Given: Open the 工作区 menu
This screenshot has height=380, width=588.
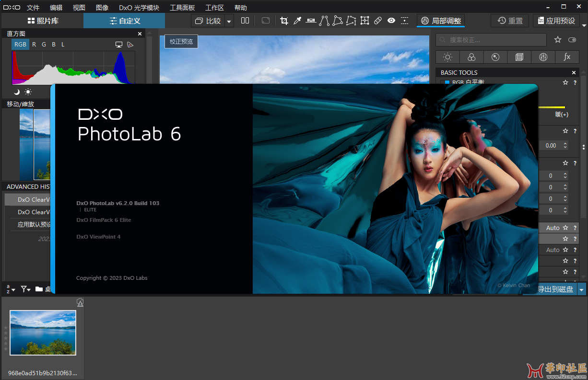Looking at the screenshot, I should pyautogui.click(x=214, y=8).
